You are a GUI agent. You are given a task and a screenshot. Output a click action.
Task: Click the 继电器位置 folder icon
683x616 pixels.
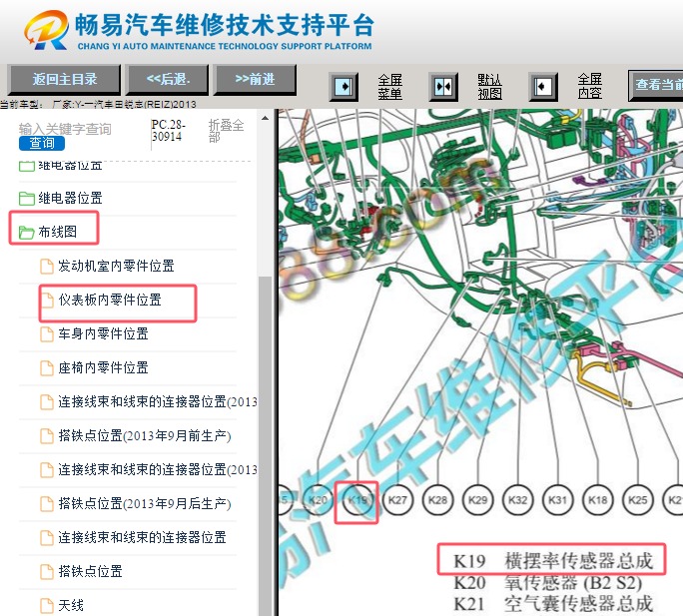(27, 199)
